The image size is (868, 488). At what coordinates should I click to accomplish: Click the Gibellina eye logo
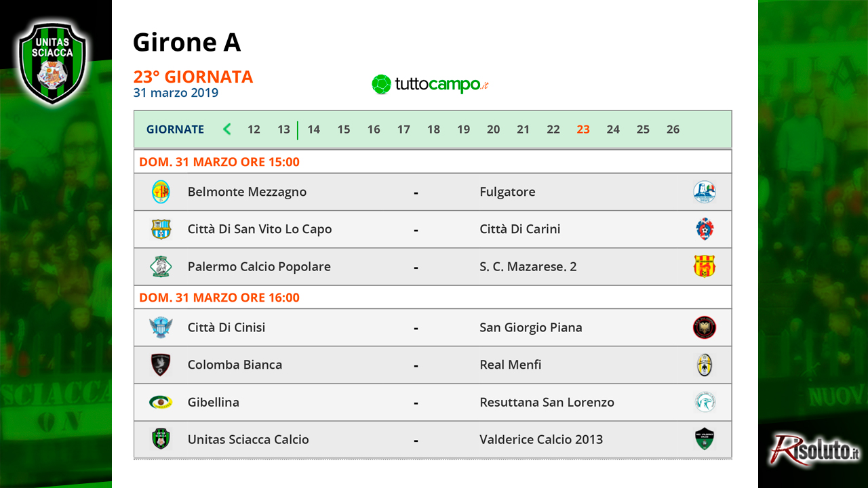coord(161,402)
